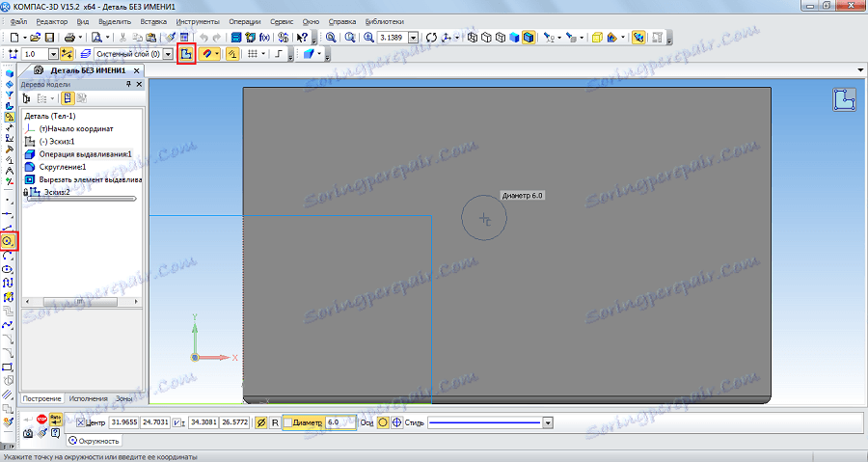Rotate the view with the rotate arrows icon
868x462 pixels.
431,37
